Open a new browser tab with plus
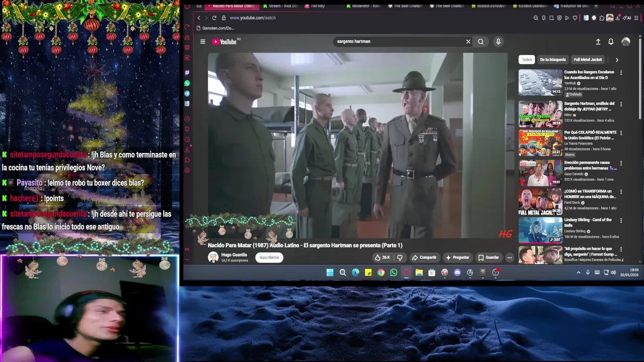Viewport: 644px width, 362px height. click(x=596, y=6)
